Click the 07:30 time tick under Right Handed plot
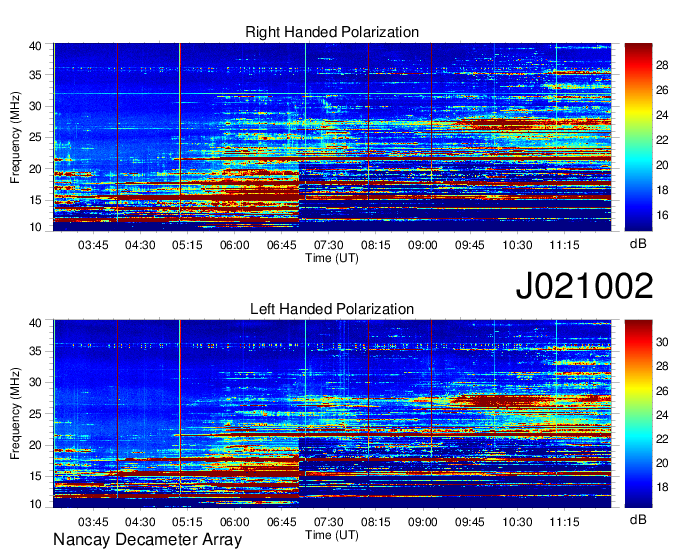 click(329, 245)
